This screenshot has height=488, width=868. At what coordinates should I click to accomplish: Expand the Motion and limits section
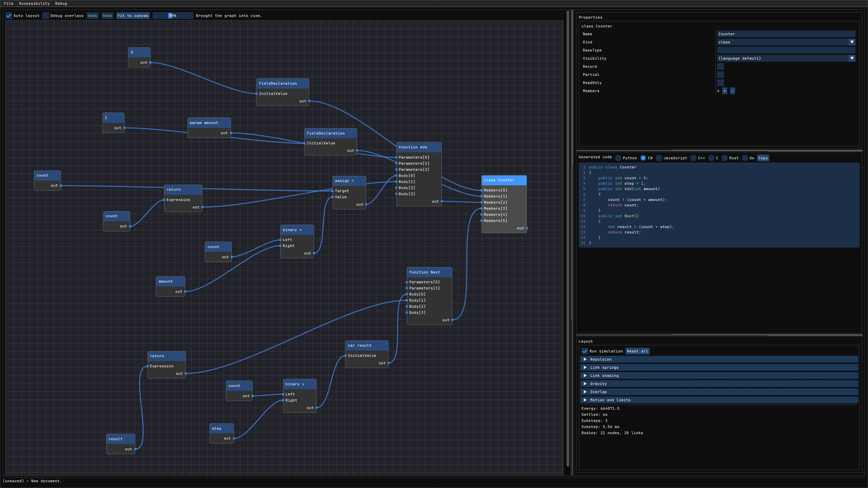[x=719, y=400]
